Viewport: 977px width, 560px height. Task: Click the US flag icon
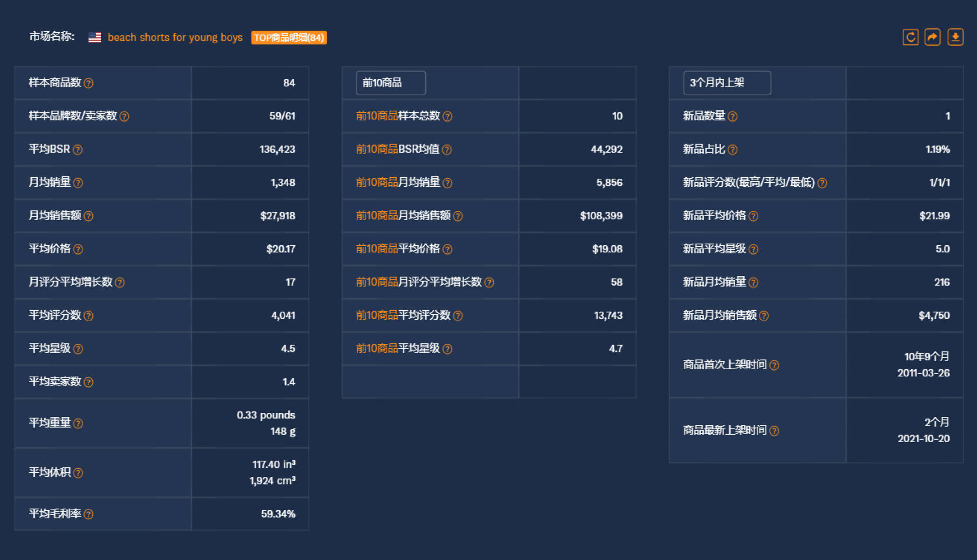point(95,37)
